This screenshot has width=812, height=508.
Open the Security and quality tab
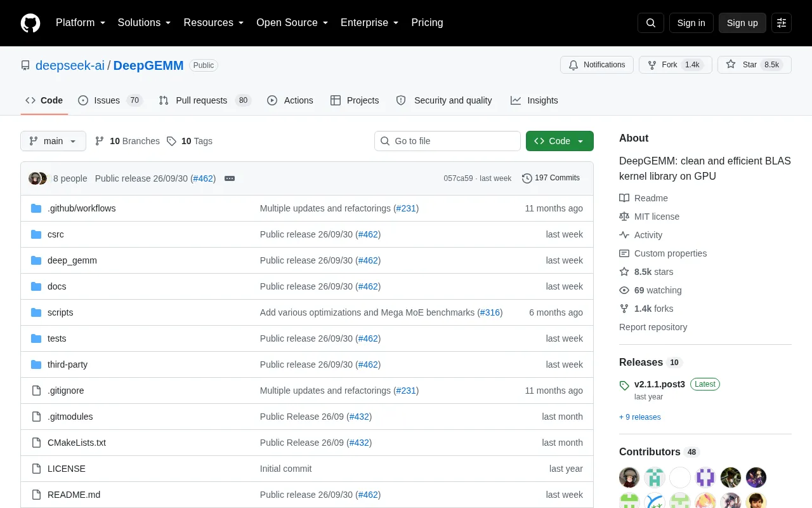point(444,100)
